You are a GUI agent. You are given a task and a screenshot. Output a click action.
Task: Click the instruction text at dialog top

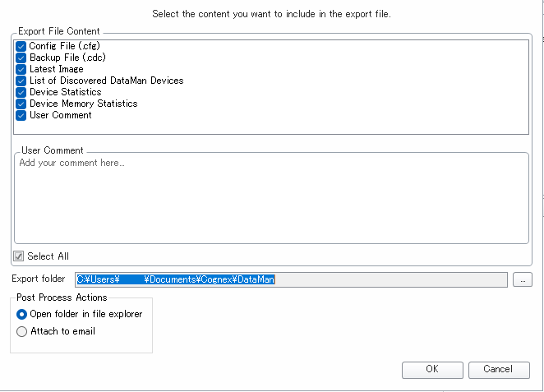pyautogui.click(x=271, y=14)
